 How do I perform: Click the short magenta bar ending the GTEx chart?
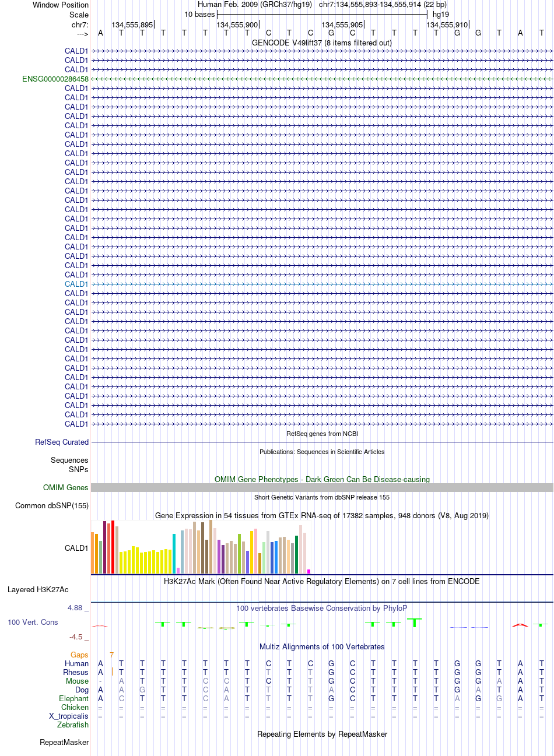(308, 571)
